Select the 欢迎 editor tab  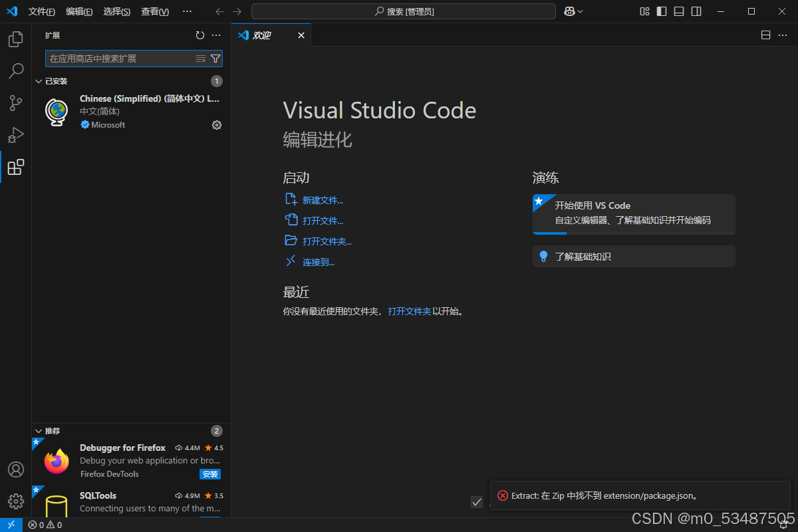[x=263, y=35]
